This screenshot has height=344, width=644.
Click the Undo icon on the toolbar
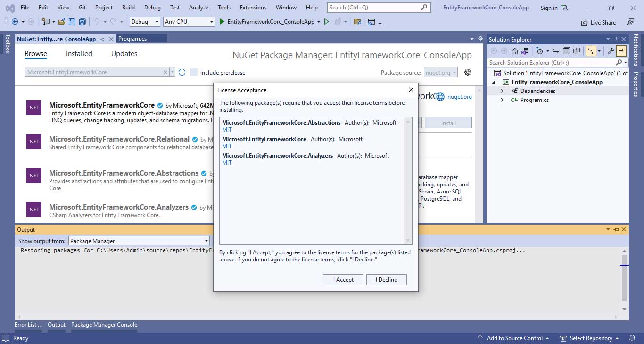pos(97,22)
